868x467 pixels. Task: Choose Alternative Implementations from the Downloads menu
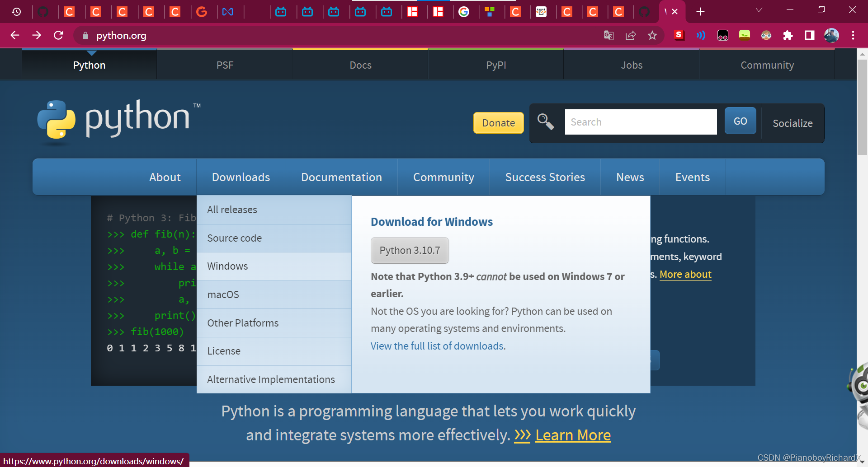click(x=274, y=379)
